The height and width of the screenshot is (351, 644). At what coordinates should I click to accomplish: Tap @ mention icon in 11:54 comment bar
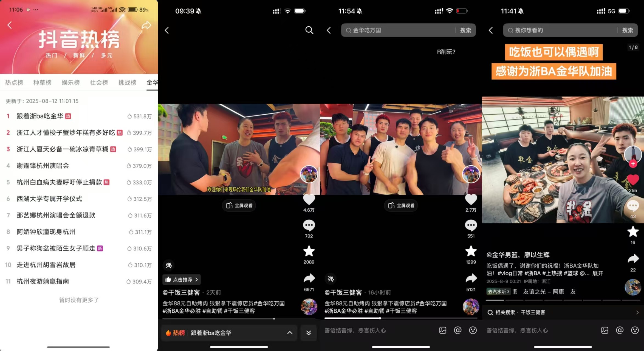458,330
